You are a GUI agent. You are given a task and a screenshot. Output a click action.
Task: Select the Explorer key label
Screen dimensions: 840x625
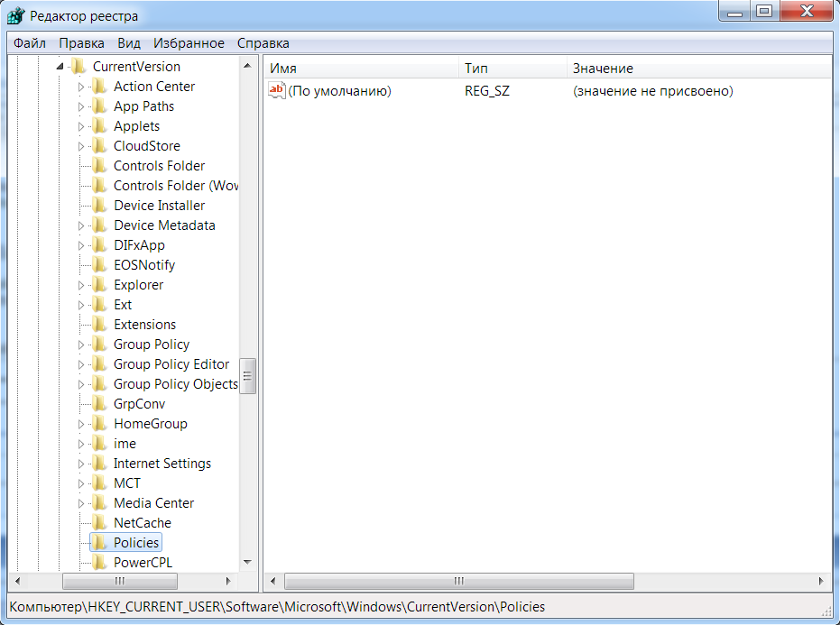click(138, 285)
